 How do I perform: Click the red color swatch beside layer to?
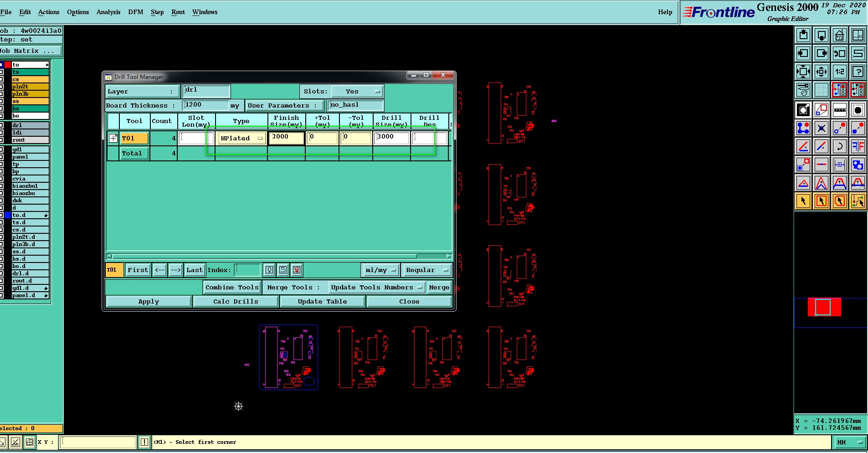point(8,65)
